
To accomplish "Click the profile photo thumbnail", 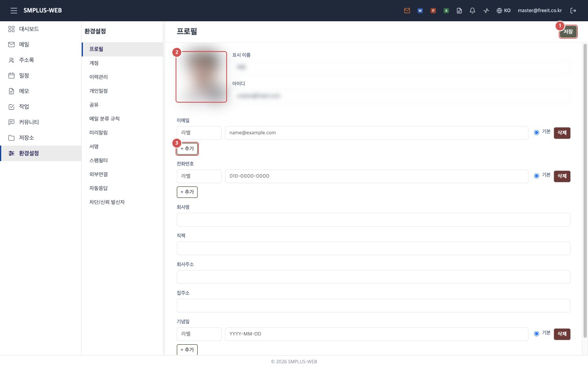I will pos(201,77).
